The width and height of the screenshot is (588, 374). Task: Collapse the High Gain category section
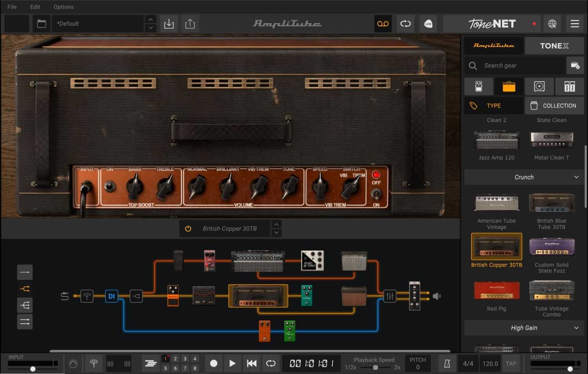576,328
